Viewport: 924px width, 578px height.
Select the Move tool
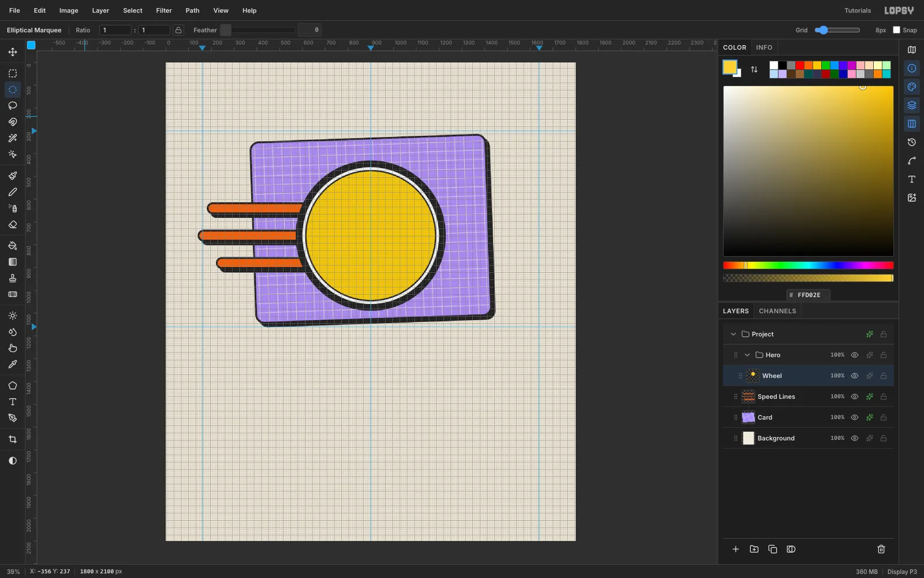(x=13, y=52)
